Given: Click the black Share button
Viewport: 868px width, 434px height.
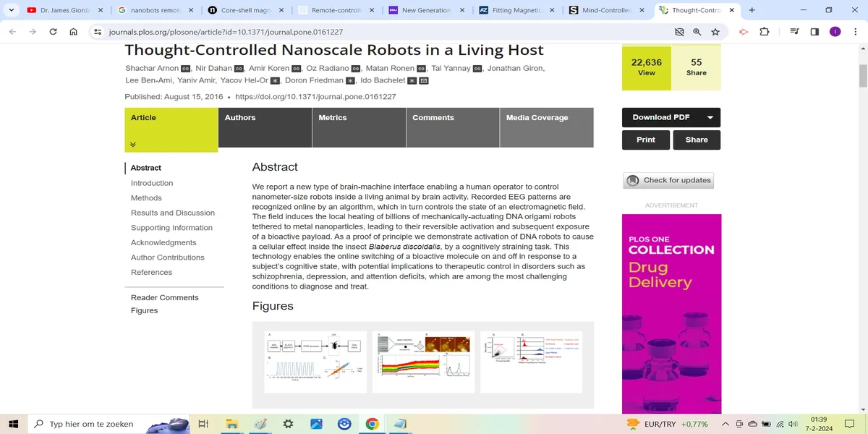Looking at the screenshot, I should click(x=697, y=140).
